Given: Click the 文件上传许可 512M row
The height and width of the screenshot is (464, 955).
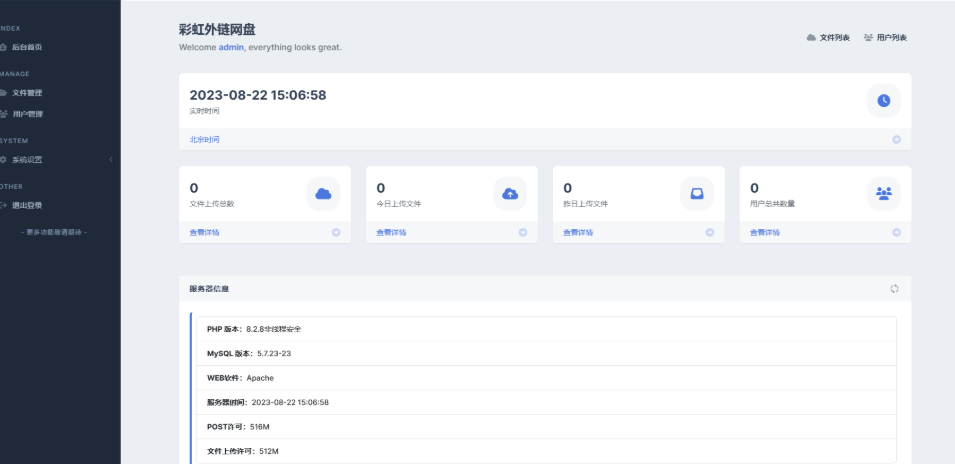Looking at the screenshot, I should click(x=546, y=451).
